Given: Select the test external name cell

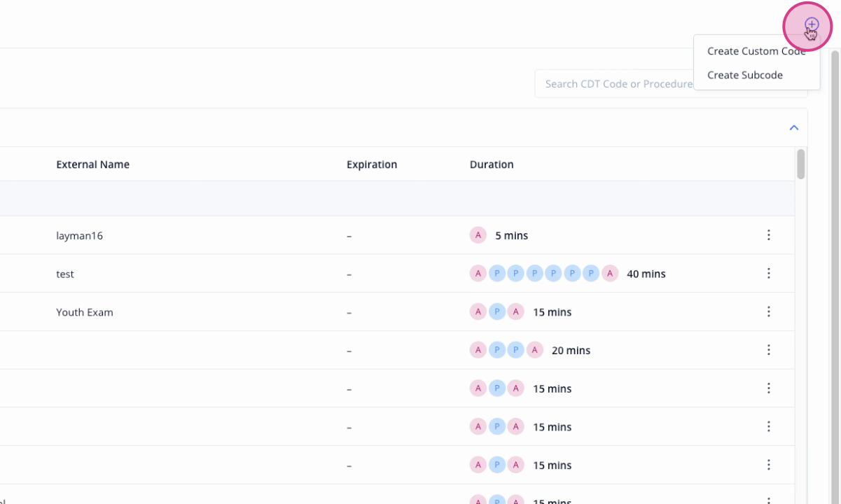Looking at the screenshot, I should (x=65, y=274).
